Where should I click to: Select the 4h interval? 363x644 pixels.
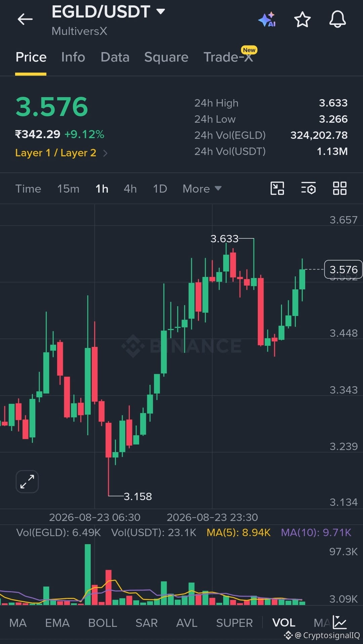[130, 189]
